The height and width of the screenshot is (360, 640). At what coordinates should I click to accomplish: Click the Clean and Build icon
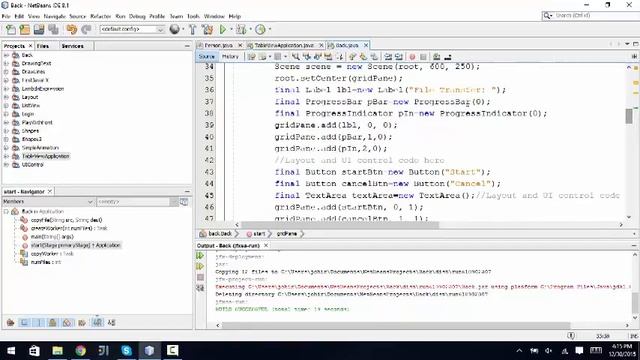(x=207, y=29)
